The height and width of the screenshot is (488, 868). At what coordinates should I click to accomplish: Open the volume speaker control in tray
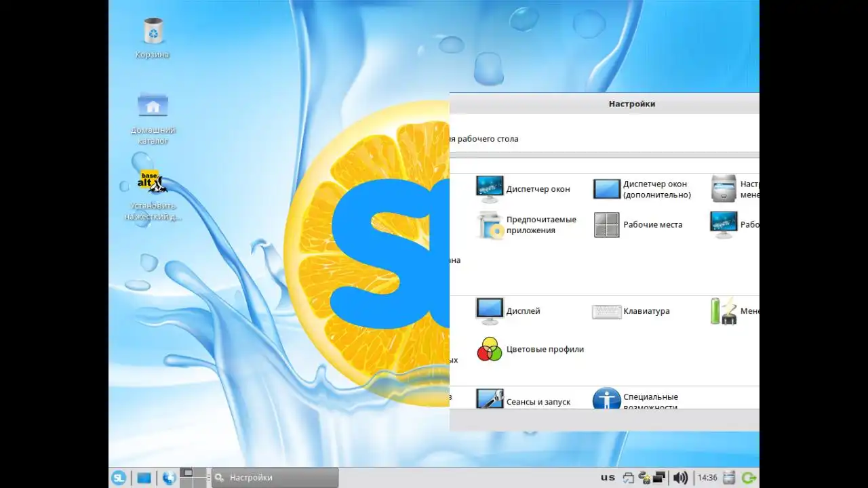(x=680, y=478)
